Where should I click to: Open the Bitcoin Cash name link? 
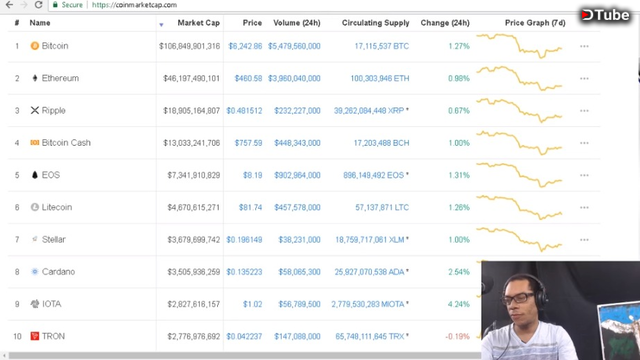(66, 142)
